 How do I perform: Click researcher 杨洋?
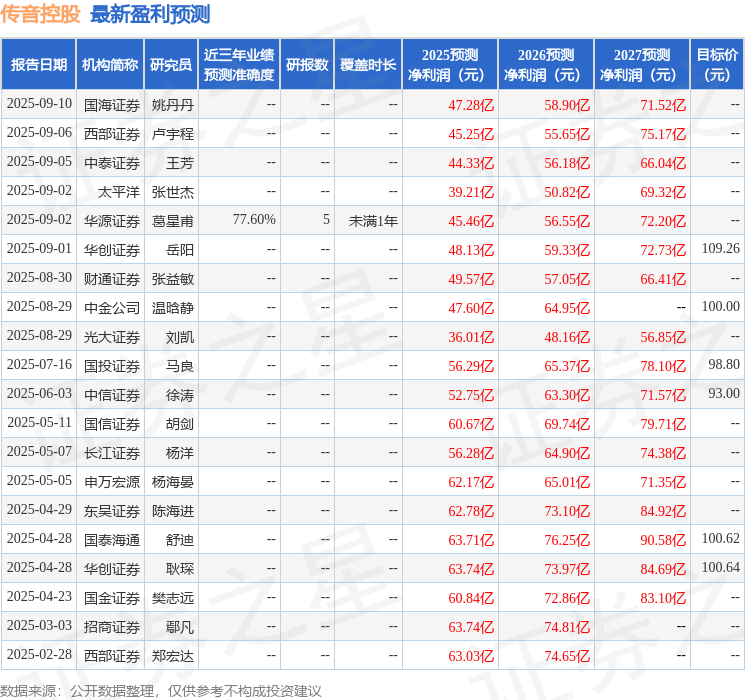point(180,453)
